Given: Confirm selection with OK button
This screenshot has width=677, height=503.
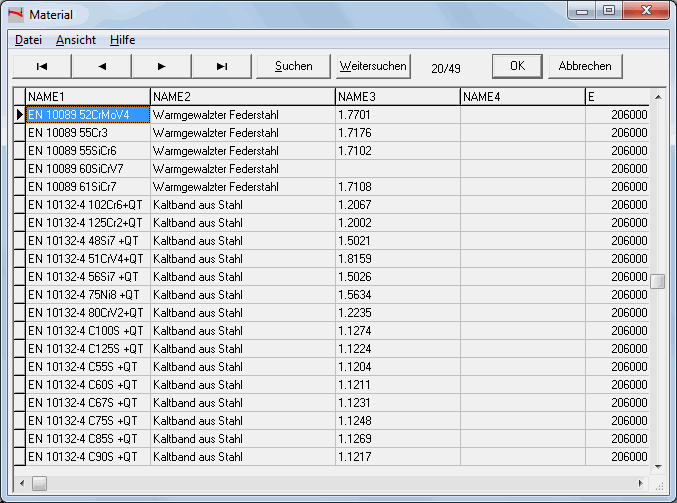Looking at the screenshot, I should tap(517, 66).
